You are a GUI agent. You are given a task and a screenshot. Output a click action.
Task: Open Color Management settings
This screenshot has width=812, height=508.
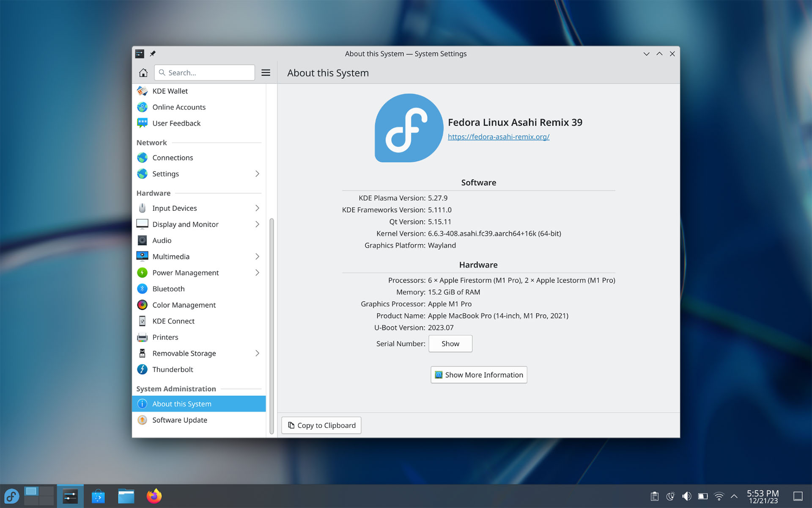click(184, 304)
